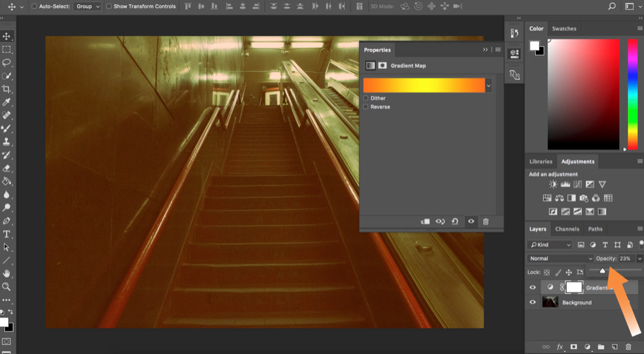The image size is (644, 354).
Task: Toggle lock transparent pixels
Action: click(547, 272)
